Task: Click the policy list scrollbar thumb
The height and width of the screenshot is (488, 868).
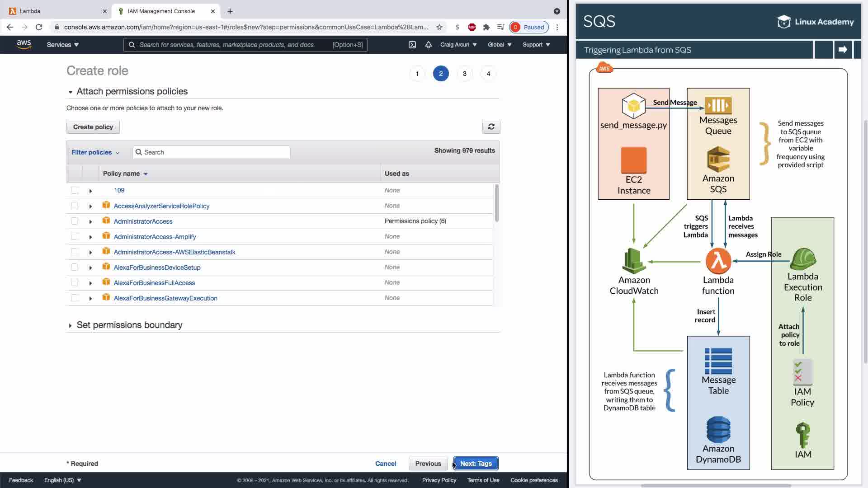Action: 496,203
